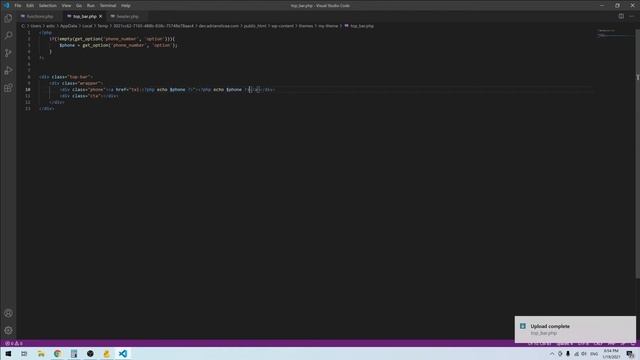640x360 pixels.
Task: Open the Help menu
Action: (x=126, y=6)
